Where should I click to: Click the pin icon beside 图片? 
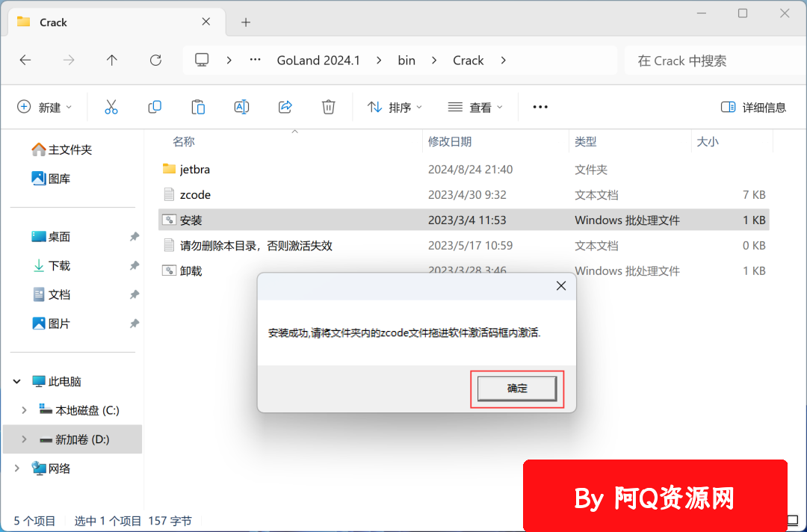[134, 324]
